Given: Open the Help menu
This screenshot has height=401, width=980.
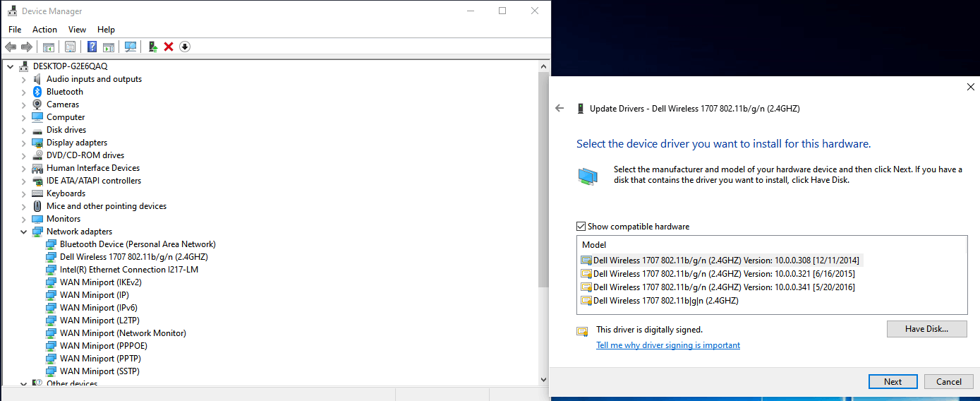Looking at the screenshot, I should (106, 30).
